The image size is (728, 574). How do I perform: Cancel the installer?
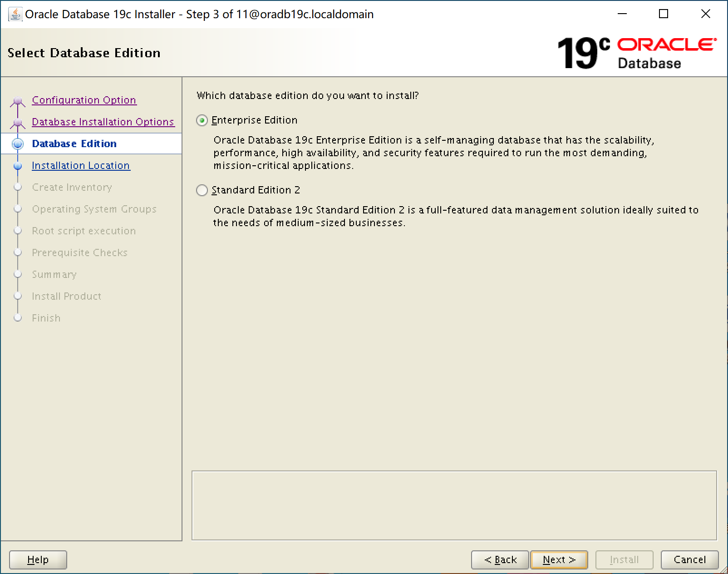click(690, 559)
